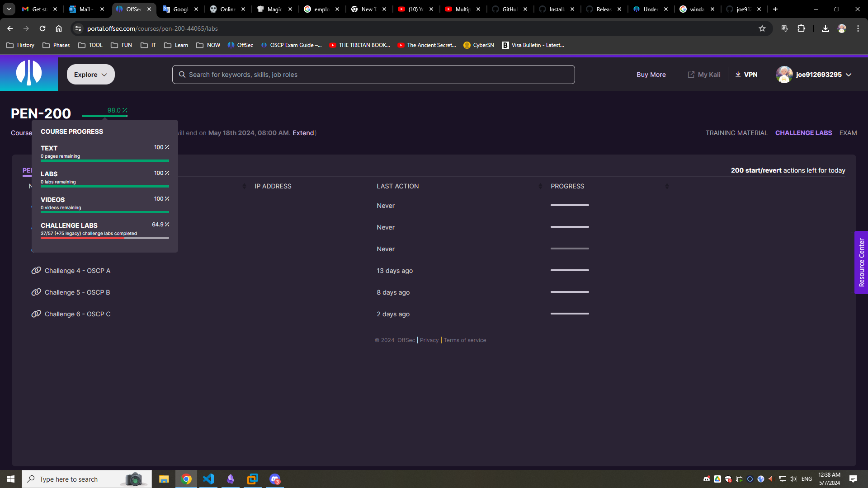Click the link icon beside Challenge 6
This screenshot has width=868, height=488.
[x=36, y=314]
